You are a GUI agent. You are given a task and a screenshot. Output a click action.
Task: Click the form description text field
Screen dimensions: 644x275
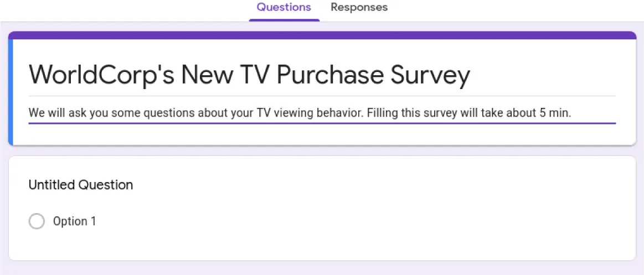(299, 113)
